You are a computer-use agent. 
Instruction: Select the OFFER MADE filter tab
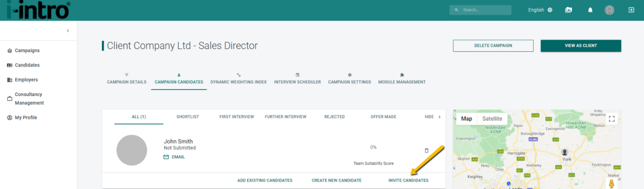coord(384,117)
